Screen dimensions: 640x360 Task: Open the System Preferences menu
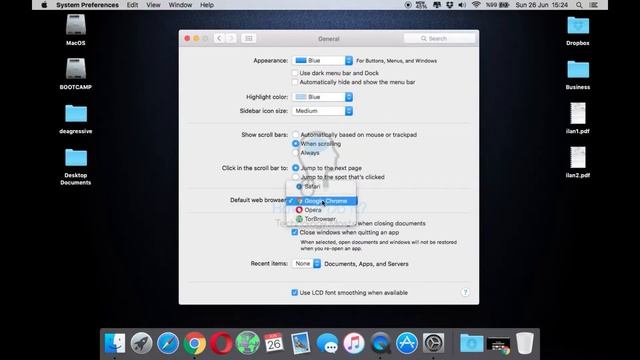click(x=87, y=5)
